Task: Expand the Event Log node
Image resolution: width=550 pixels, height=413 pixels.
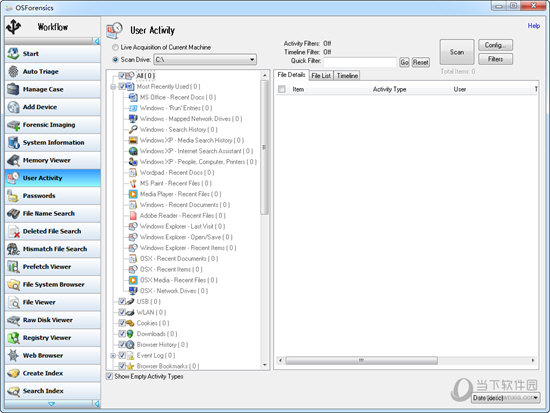Action: coord(113,355)
